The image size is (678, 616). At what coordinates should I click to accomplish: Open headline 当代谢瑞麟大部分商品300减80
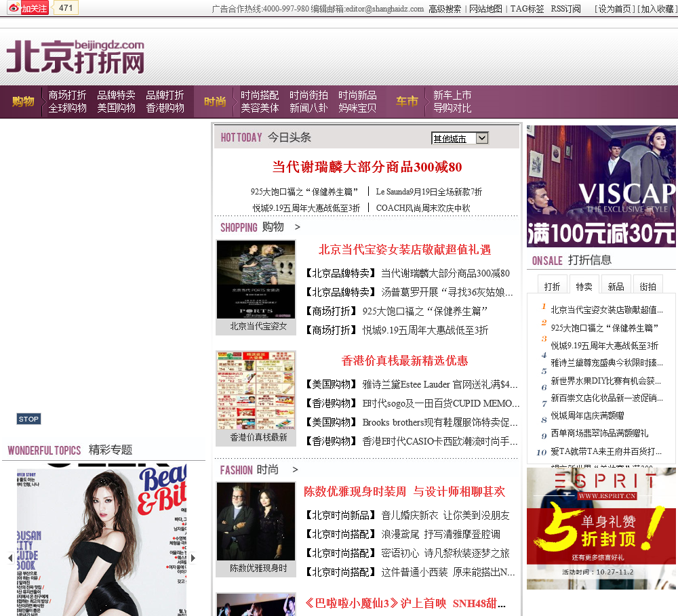coord(367,167)
